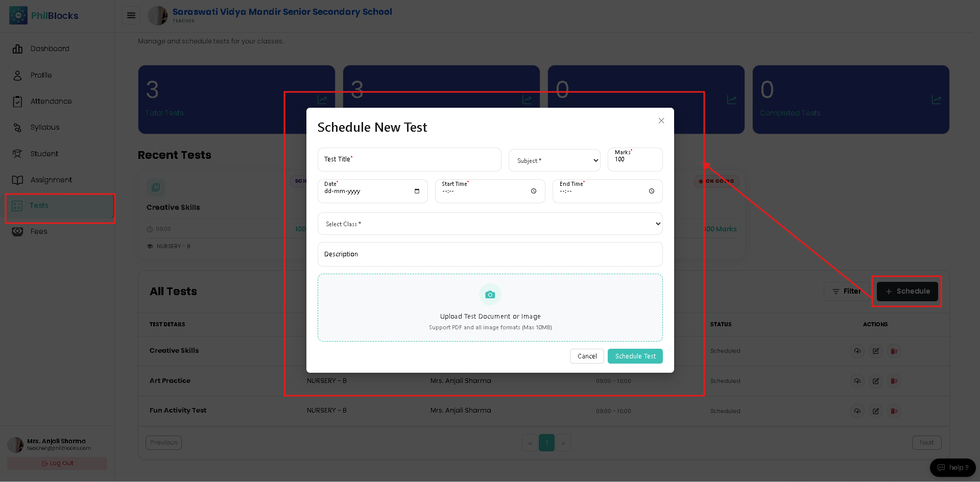
Task: Click the camera upload icon
Action: tap(490, 295)
